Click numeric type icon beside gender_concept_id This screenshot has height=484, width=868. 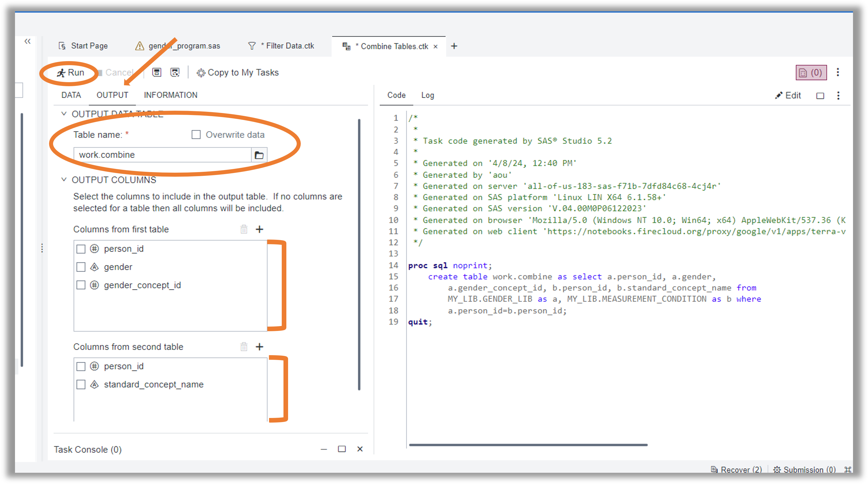(94, 285)
